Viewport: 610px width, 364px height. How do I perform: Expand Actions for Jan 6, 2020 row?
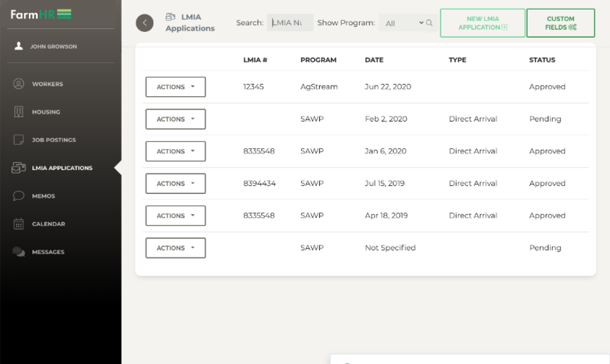click(x=175, y=152)
